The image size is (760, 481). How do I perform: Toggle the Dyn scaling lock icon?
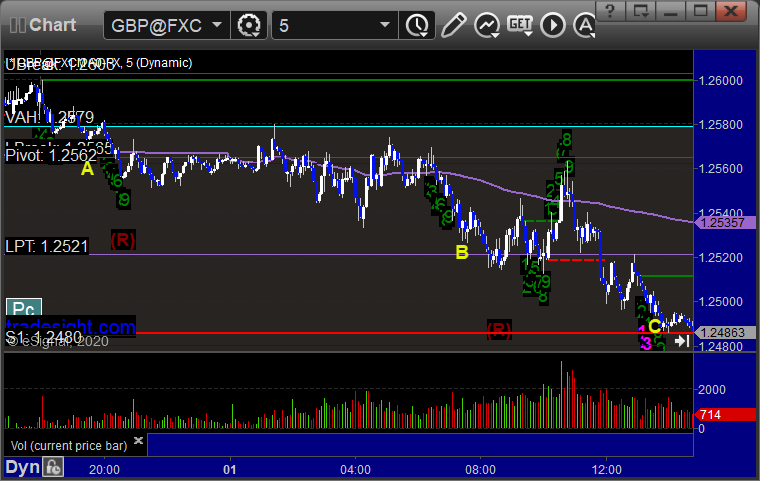coord(53,467)
